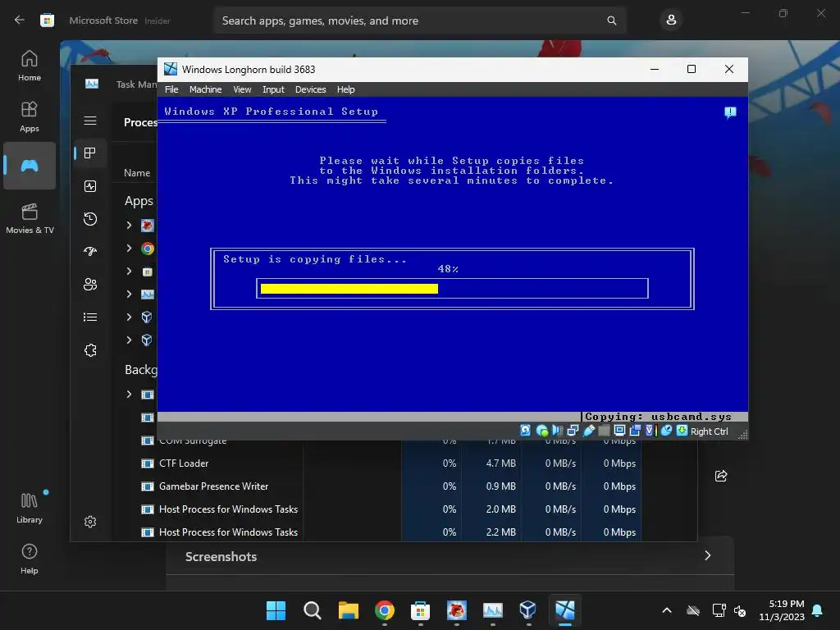Screen dimensions: 840x630
Task: Click the keyboard capture green arrow icon
Action: 682,431
